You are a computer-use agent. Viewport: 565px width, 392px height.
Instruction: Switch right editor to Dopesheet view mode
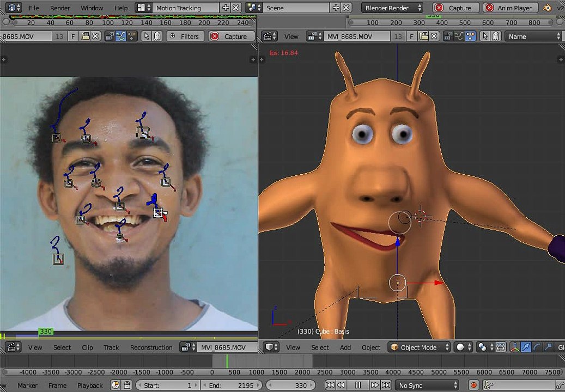pyautogui.click(x=470, y=36)
